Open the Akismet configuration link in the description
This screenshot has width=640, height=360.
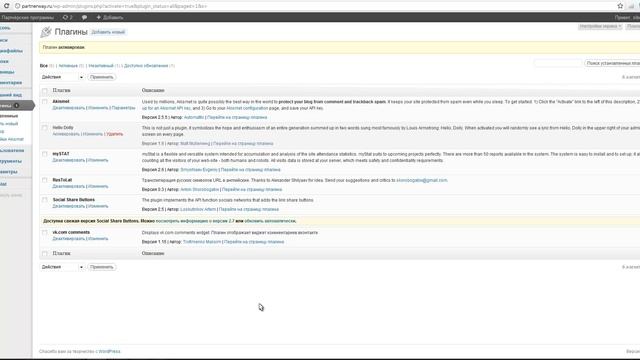pos(247,108)
